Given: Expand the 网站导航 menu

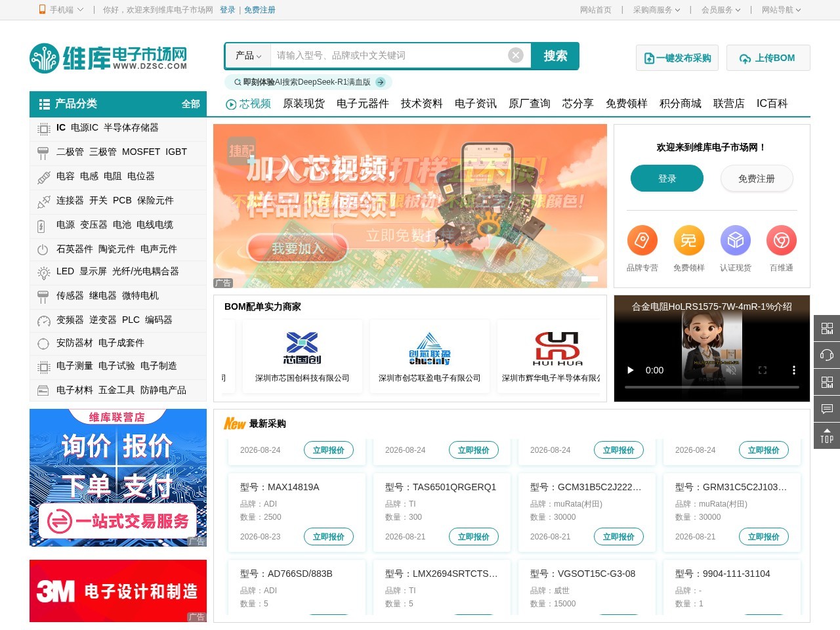Looking at the screenshot, I should point(781,10).
